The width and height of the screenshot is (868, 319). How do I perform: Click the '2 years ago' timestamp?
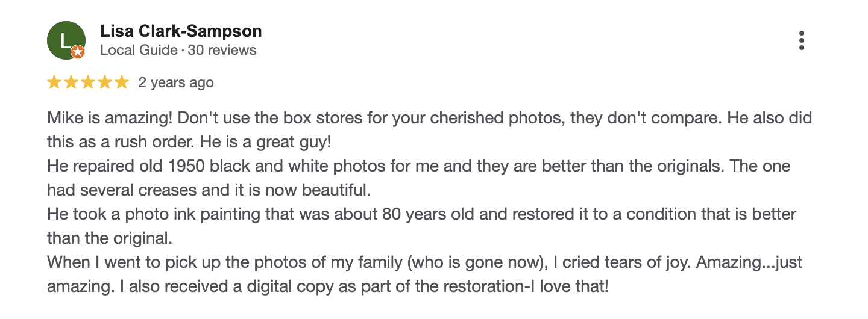[x=176, y=82]
